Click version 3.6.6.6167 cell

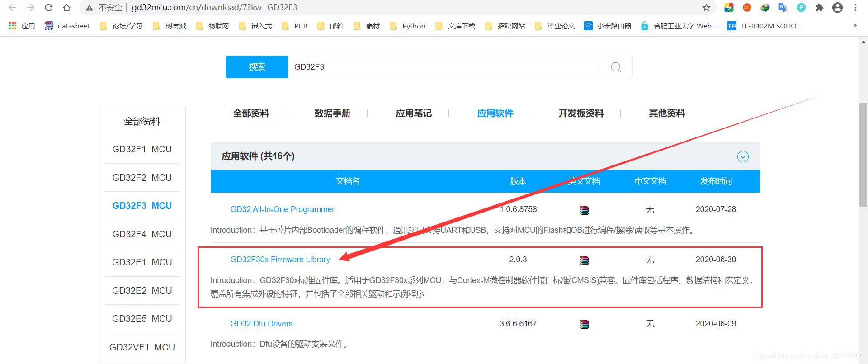(x=518, y=324)
